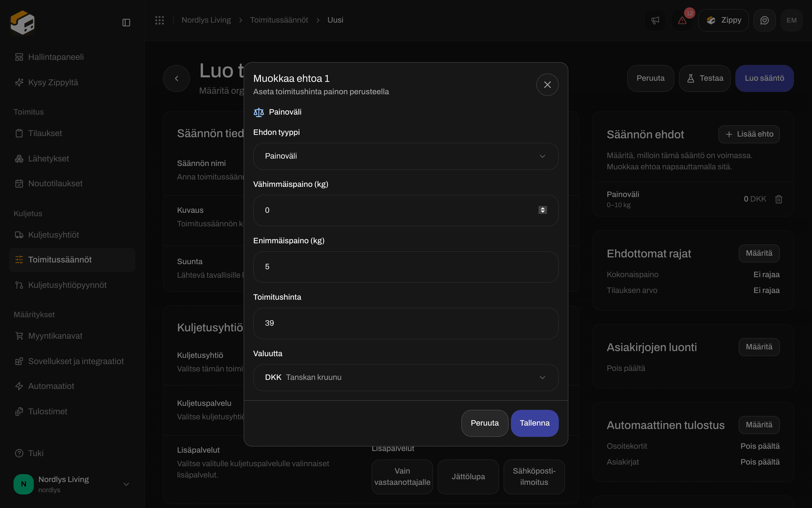
Task: Open Noutotilaukset in sidebar
Action: (x=72, y=183)
